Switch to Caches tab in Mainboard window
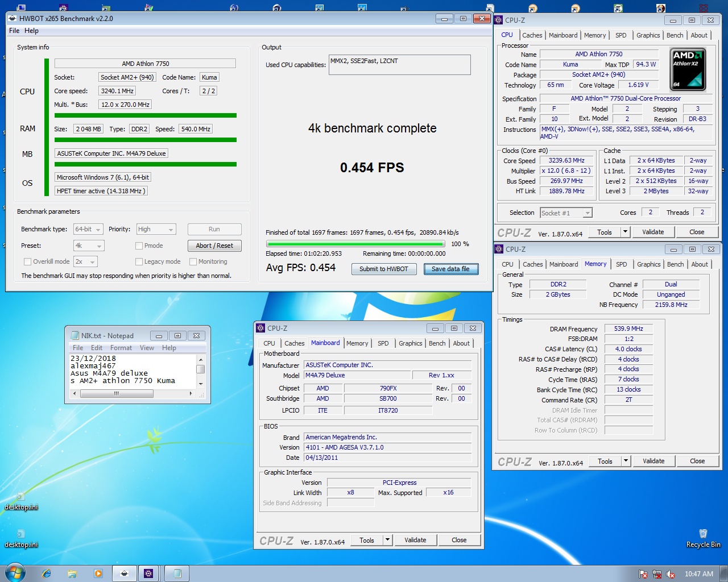The height and width of the screenshot is (582, 728). click(294, 343)
